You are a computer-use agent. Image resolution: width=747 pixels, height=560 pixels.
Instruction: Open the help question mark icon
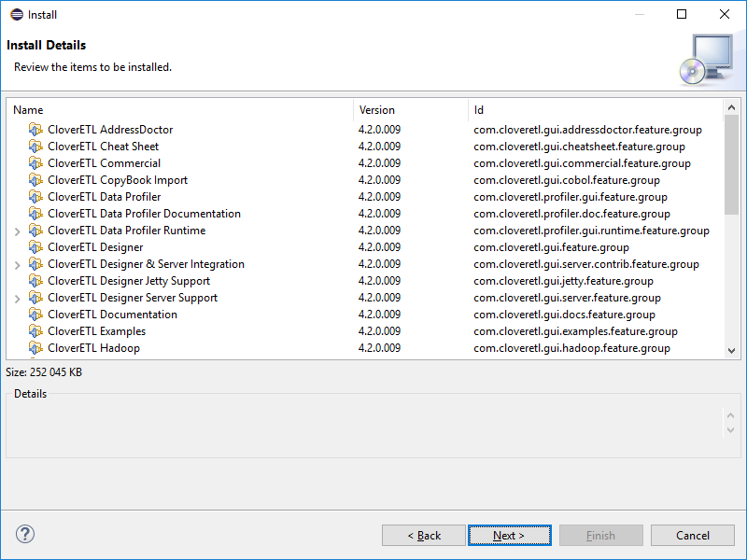pyautogui.click(x=25, y=534)
